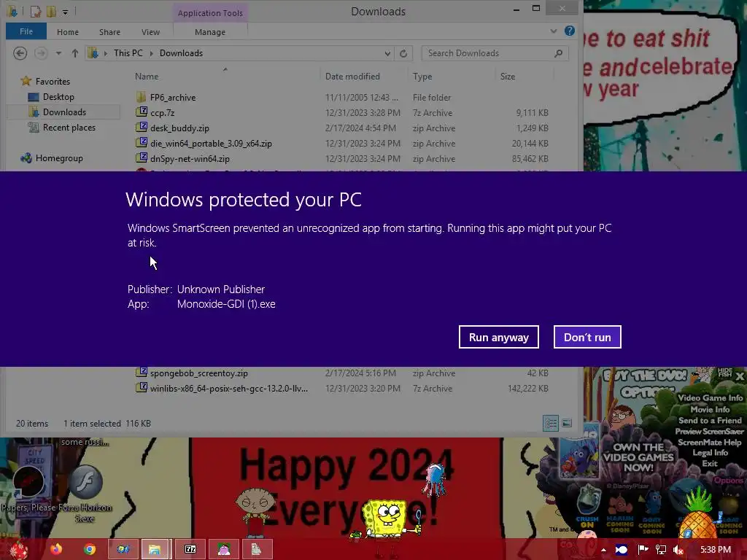Switch to the Home ribbon tab

(x=68, y=32)
